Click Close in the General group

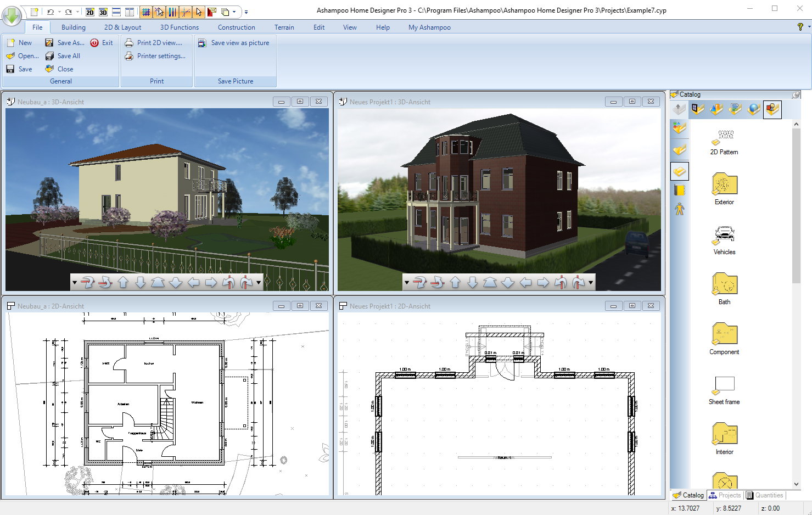[x=59, y=69]
